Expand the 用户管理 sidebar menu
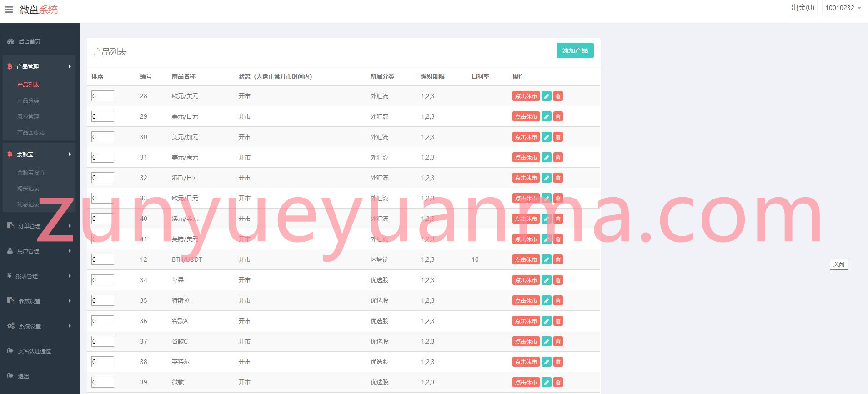 coord(39,251)
